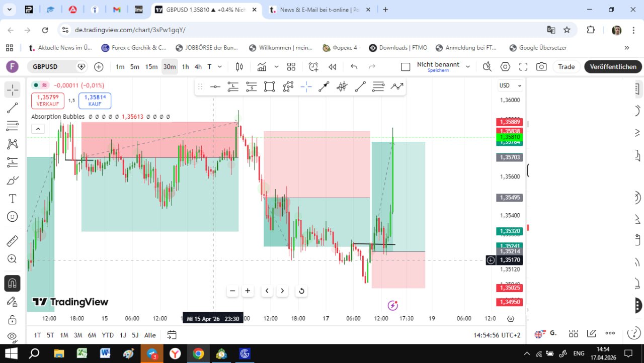Toggle magnet mode in left sidebar
644x363 pixels.
[12, 284]
